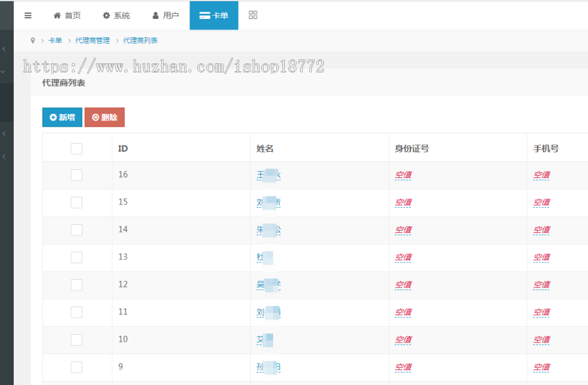Edit the name link in row 13
The width and height of the screenshot is (588, 385).
pos(265,257)
